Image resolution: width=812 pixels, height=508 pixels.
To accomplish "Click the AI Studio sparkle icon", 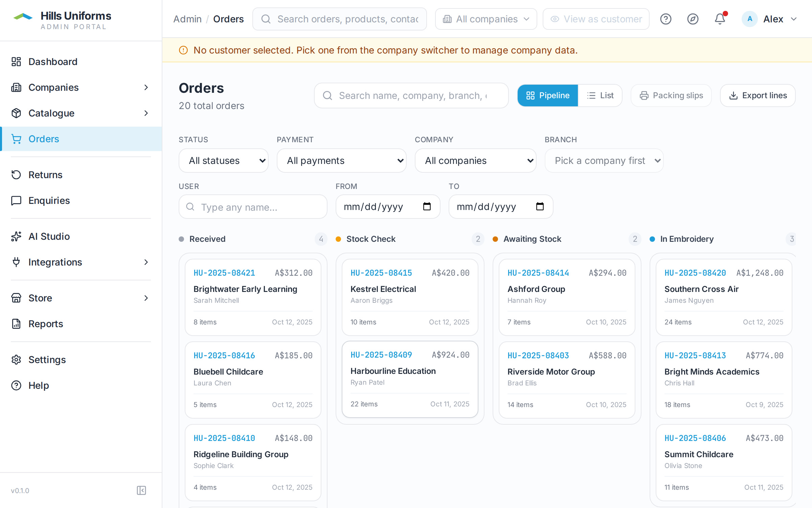I will pos(16,236).
